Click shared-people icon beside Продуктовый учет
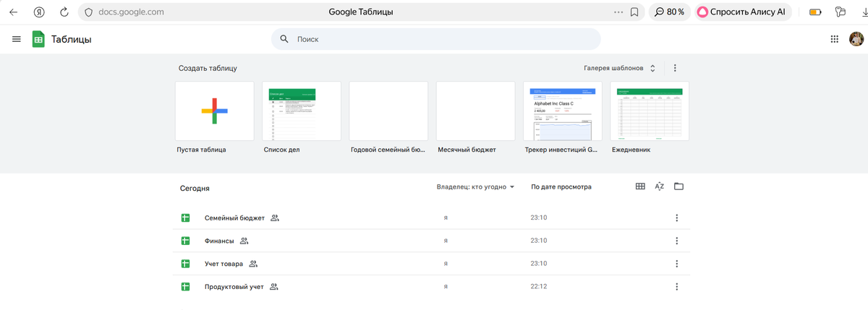This screenshot has width=868, height=310. point(274,287)
